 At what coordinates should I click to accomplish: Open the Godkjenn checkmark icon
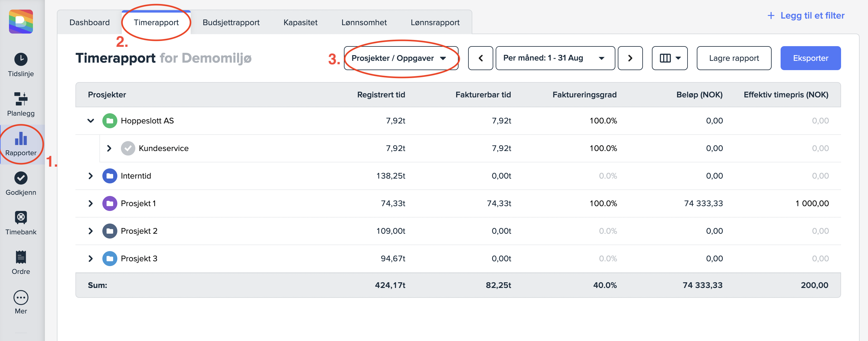(21, 178)
